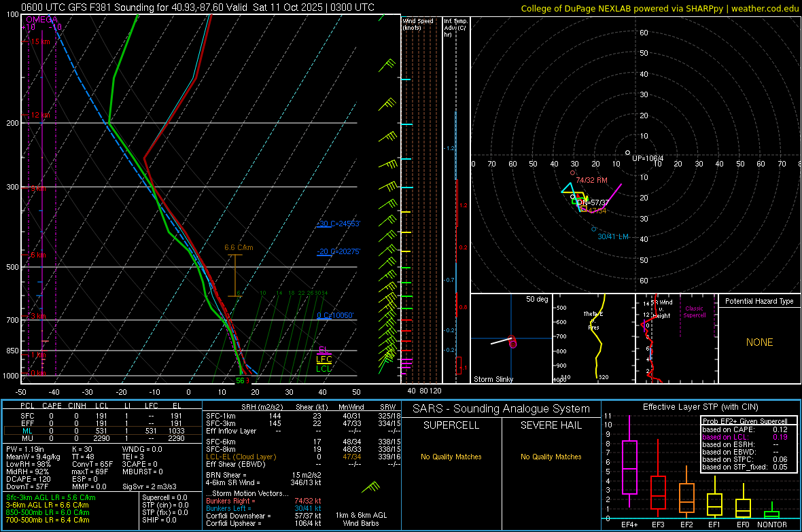Image resolution: width=802 pixels, height=532 pixels.
Task: Click the PW = 1.19in value
Action: (24, 449)
